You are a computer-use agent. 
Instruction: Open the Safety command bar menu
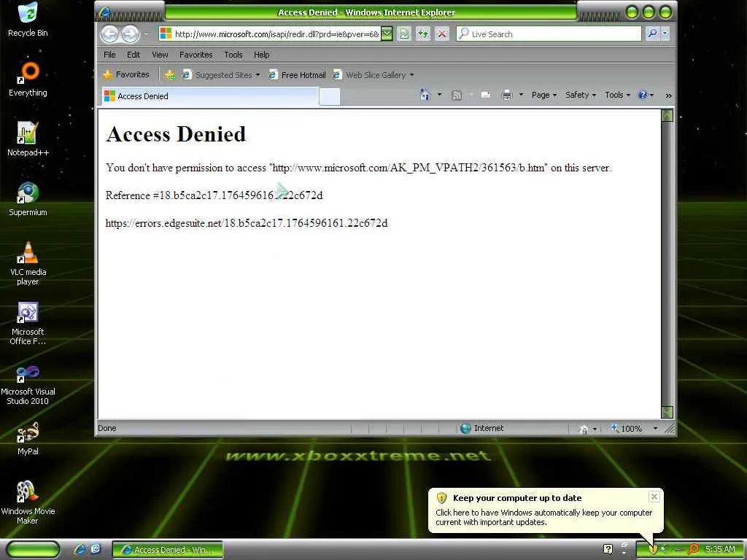(581, 95)
